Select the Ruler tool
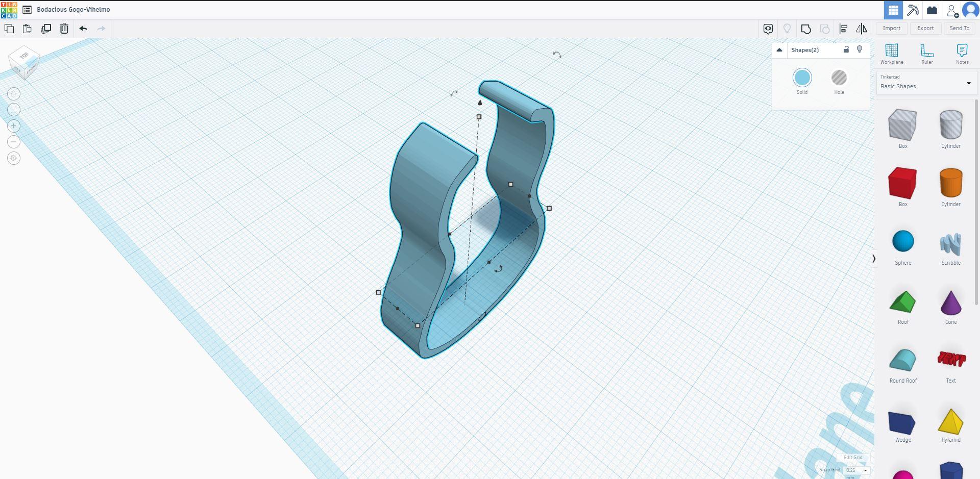 (x=927, y=54)
